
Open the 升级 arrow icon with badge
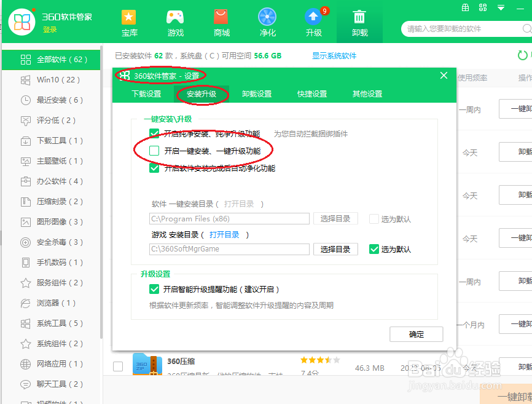(x=313, y=17)
